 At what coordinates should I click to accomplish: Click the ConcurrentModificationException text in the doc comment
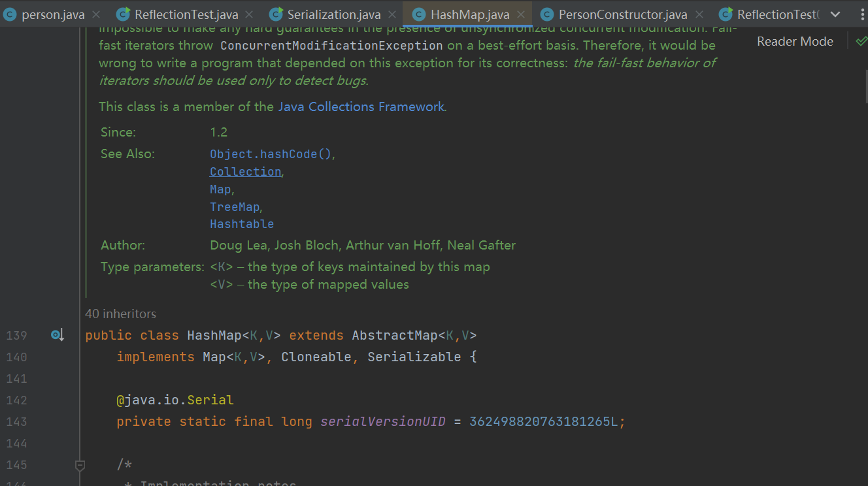point(331,46)
